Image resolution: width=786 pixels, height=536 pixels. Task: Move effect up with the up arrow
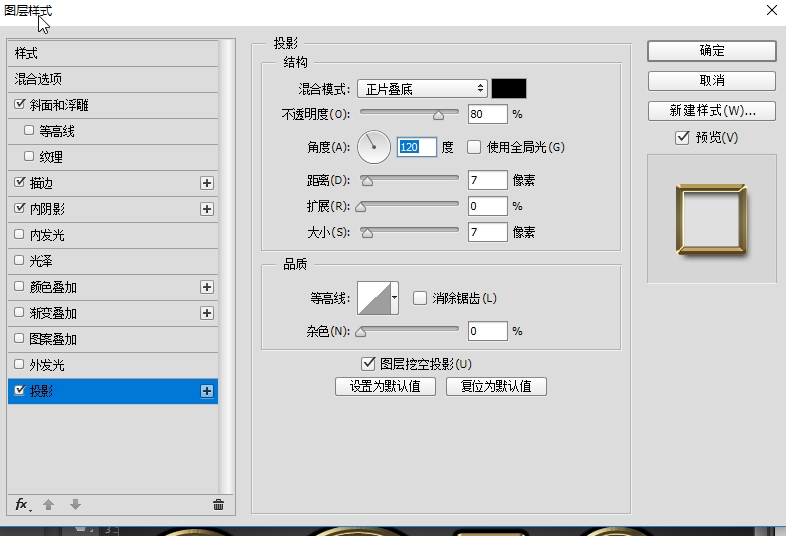click(x=49, y=504)
